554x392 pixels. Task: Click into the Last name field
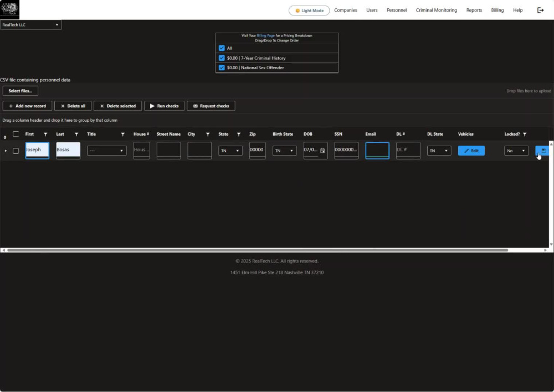(68, 151)
